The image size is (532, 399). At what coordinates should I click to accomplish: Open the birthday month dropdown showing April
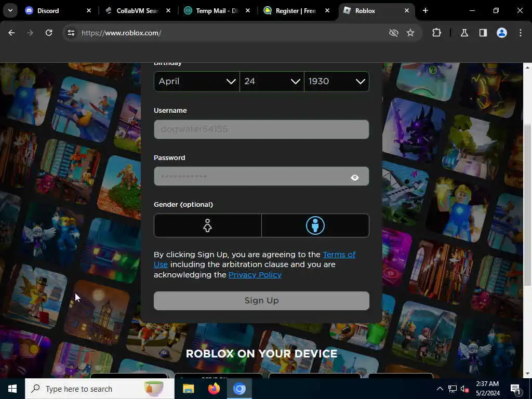coord(197,82)
